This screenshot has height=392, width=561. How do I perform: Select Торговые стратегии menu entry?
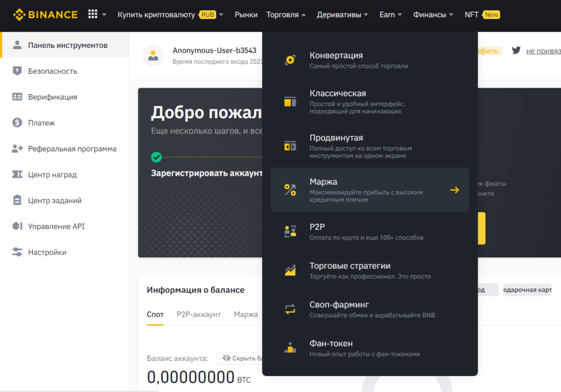tap(370, 270)
